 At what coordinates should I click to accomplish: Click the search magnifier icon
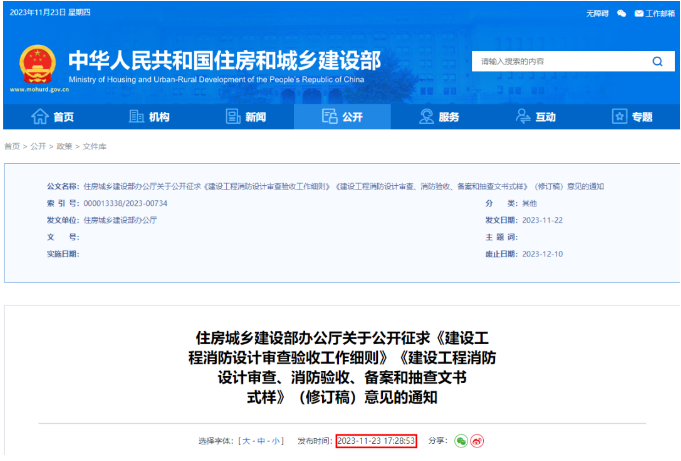(x=657, y=61)
